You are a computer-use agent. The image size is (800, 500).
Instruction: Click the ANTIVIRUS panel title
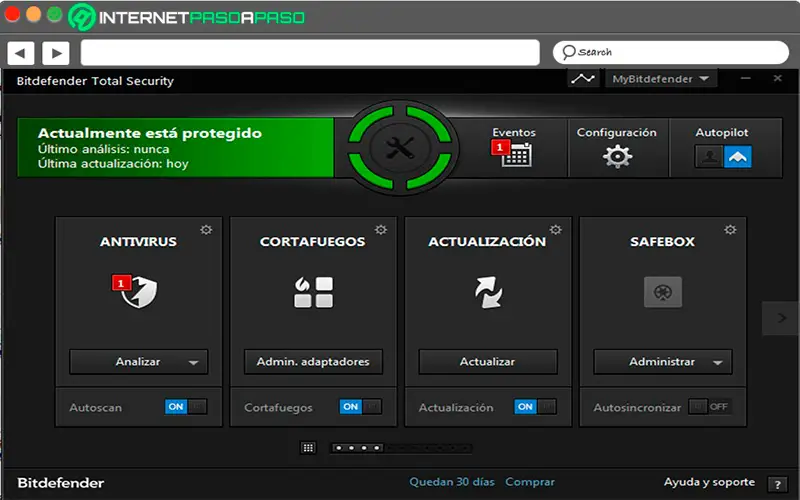tap(138, 241)
